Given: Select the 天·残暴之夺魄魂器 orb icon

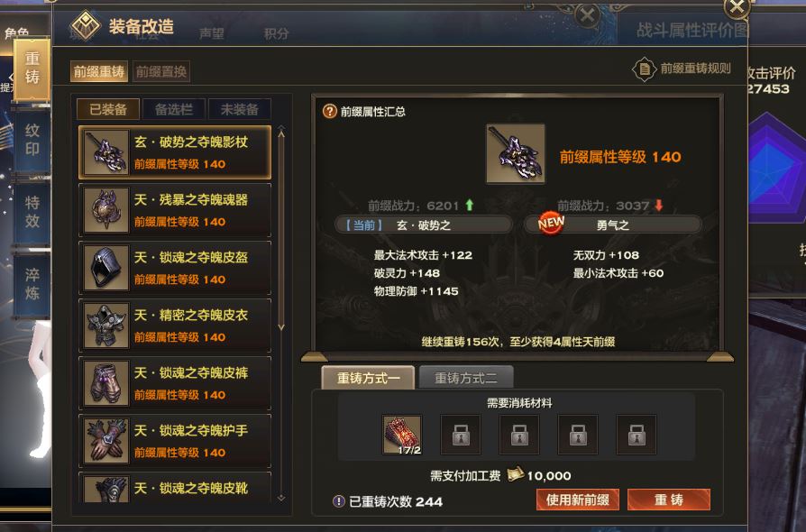Looking at the screenshot, I should click(106, 210).
